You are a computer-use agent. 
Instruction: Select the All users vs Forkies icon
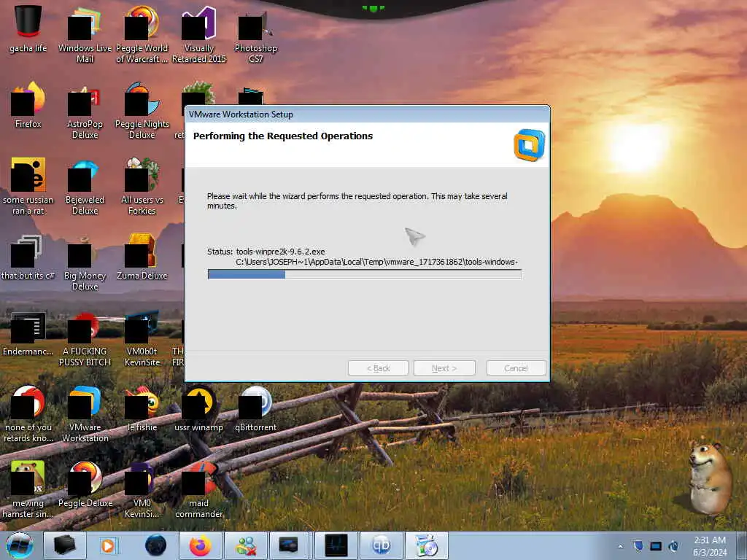pyautogui.click(x=142, y=186)
